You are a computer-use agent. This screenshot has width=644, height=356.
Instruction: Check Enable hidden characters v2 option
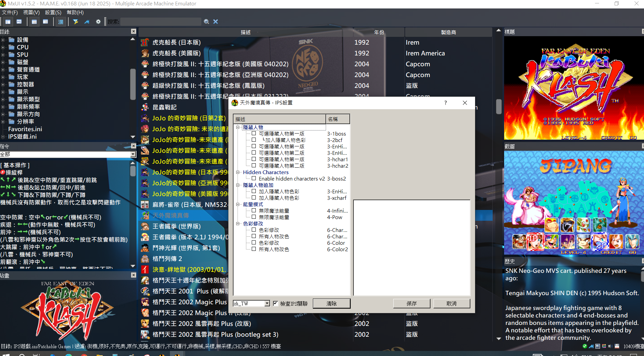pos(254,179)
